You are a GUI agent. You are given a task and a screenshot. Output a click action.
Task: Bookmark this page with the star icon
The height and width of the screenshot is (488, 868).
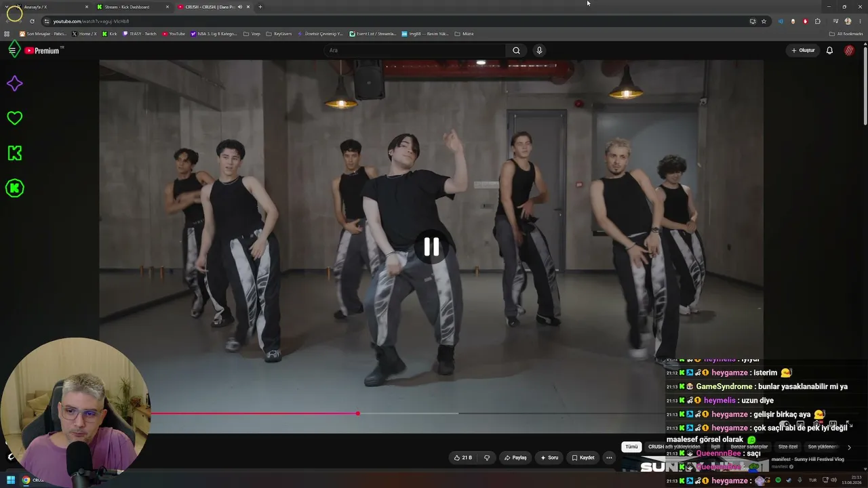764,21
